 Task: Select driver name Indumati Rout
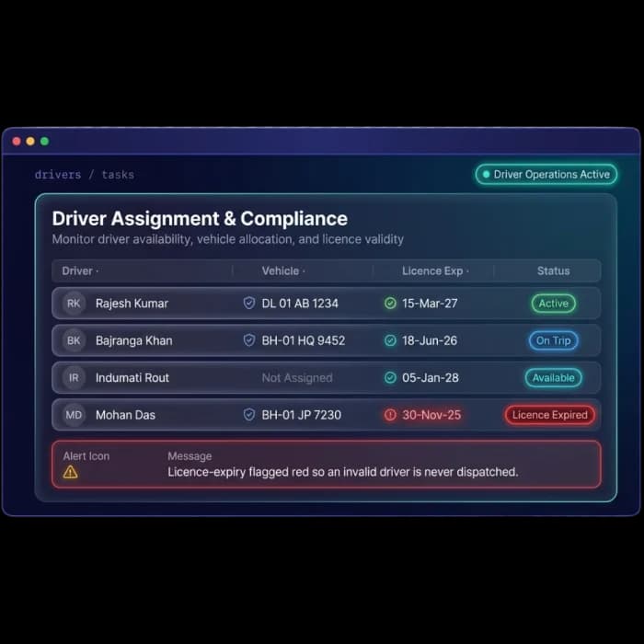[x=132, y=378]
